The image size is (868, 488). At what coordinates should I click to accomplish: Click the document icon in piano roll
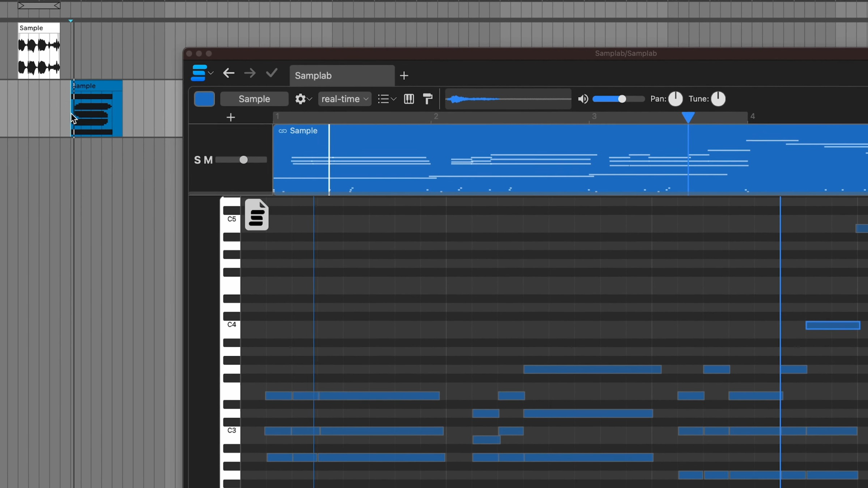pyautogui.click(x=256, y=215)
